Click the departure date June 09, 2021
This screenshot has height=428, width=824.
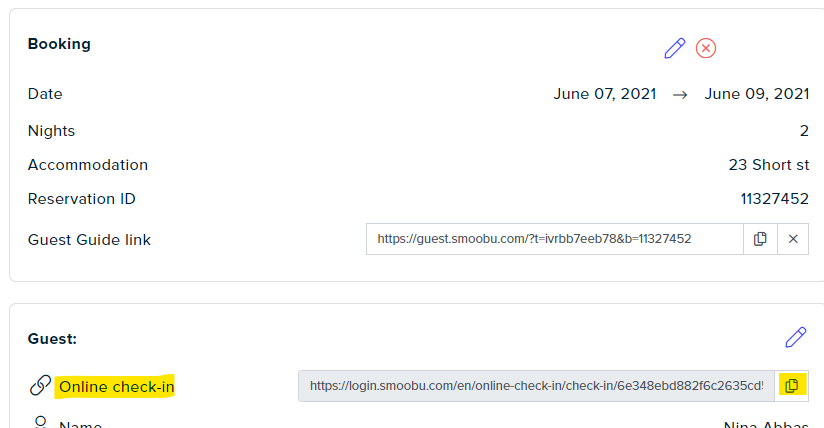(757, 94)
